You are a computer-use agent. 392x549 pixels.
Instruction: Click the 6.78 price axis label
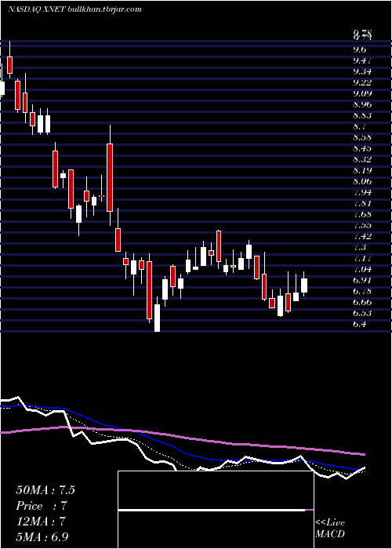point(362,291)
